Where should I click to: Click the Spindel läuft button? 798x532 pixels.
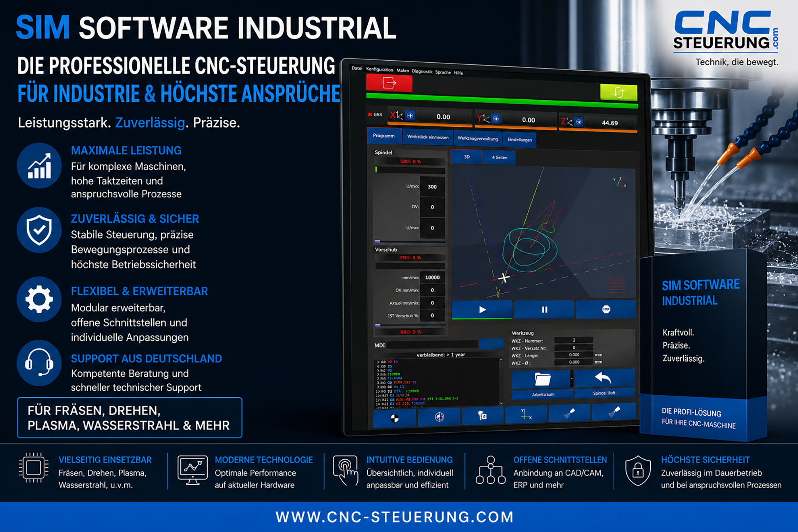click(x=604, y=393)
